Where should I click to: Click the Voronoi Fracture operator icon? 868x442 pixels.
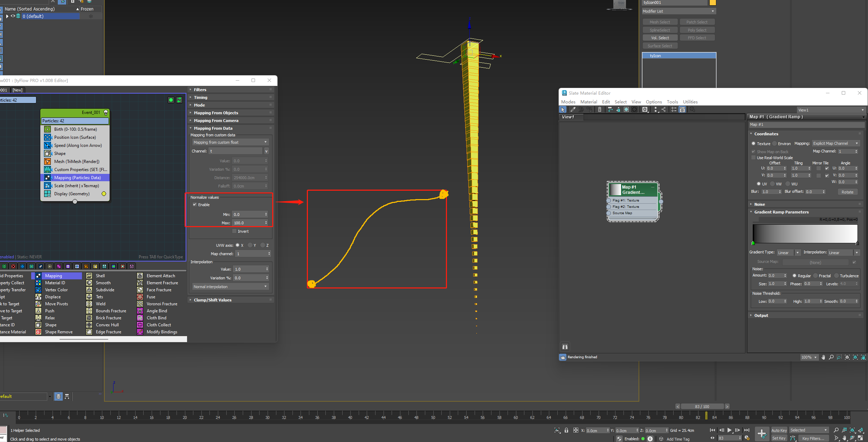140,304
